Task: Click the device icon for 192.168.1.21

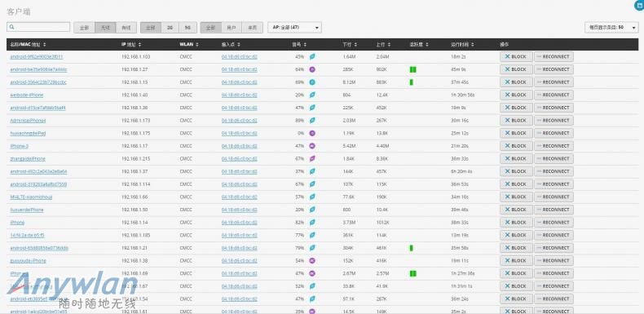Action: point(312,248)
